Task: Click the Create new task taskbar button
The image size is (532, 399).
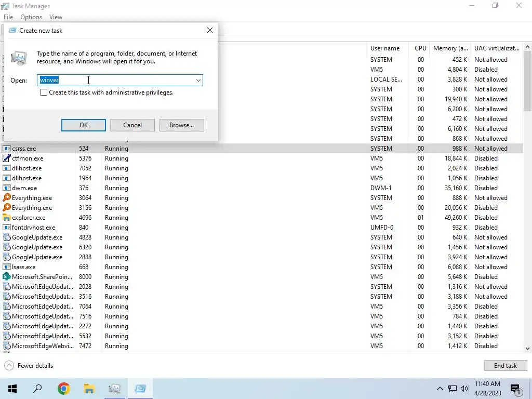Action: click(140, 389)
